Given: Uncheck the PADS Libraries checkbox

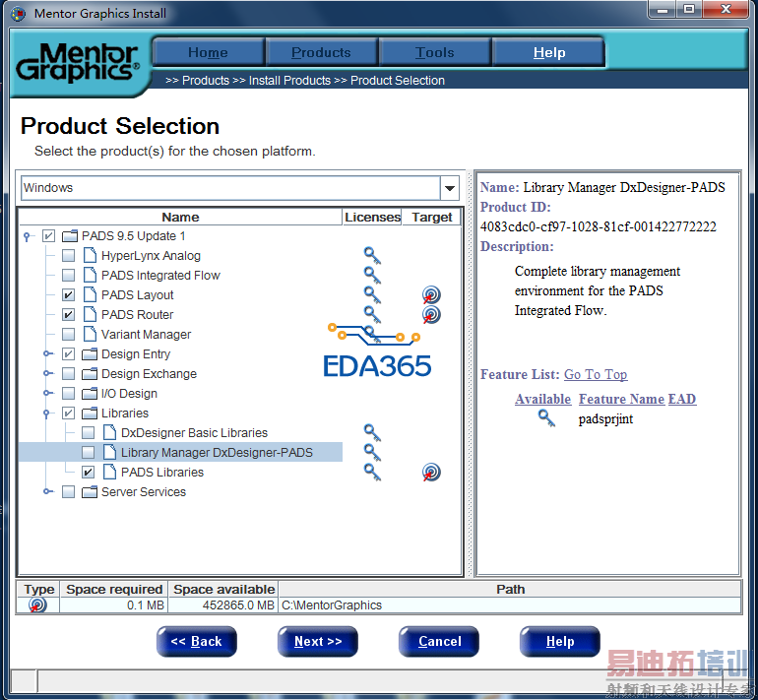Looking at the screenshot, I should coord(88,472).
